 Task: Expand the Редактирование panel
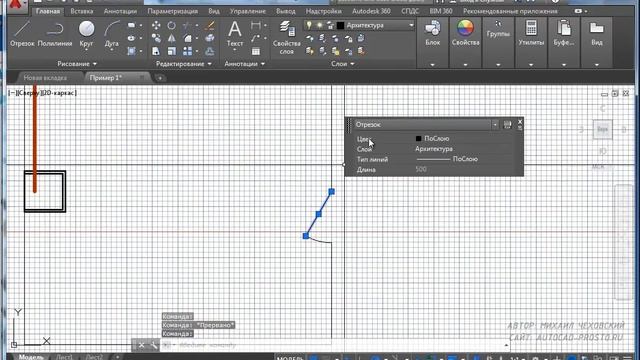pos(184,64)
